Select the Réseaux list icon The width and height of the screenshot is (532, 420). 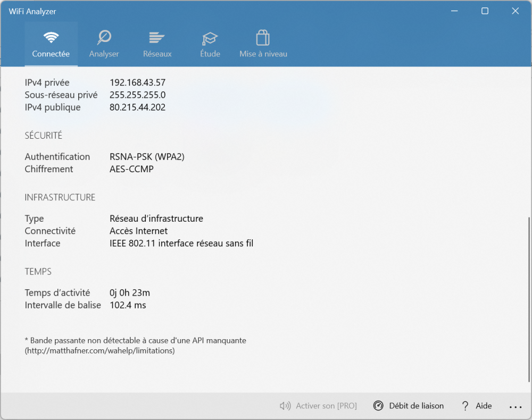(x=157, y=38)
